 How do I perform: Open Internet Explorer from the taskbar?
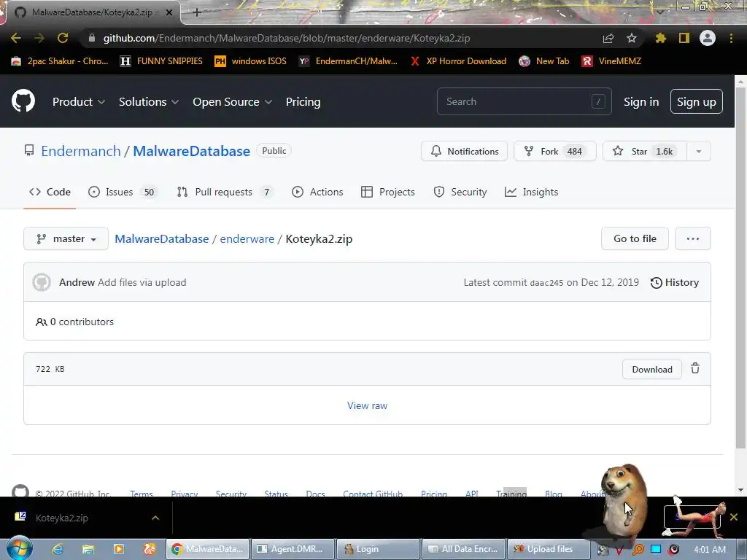point(58,549)
